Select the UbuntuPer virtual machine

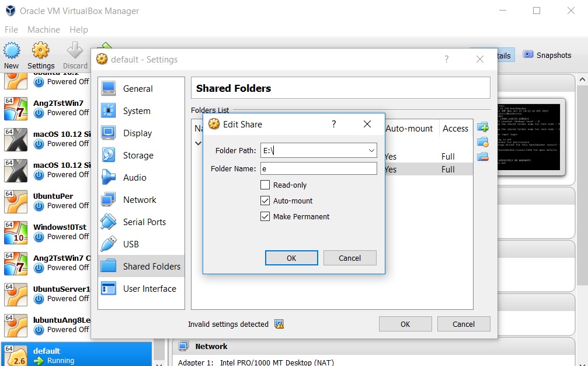46,201
